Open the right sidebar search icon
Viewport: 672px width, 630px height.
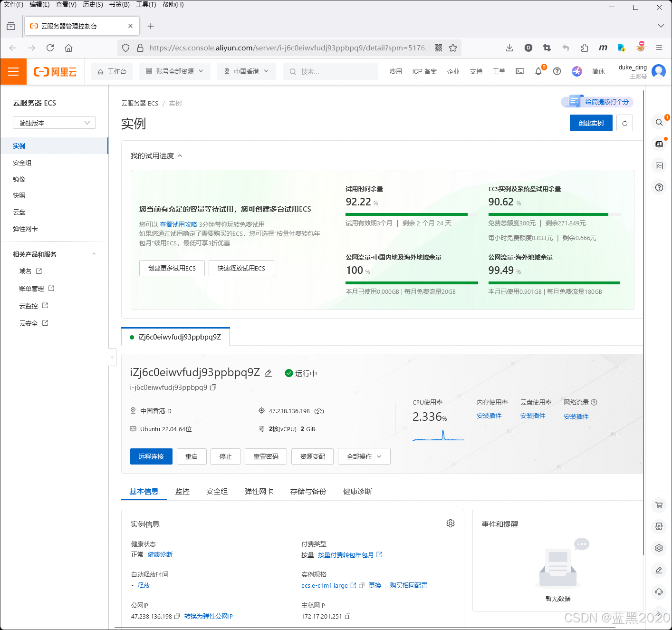[x=659, y=122]
